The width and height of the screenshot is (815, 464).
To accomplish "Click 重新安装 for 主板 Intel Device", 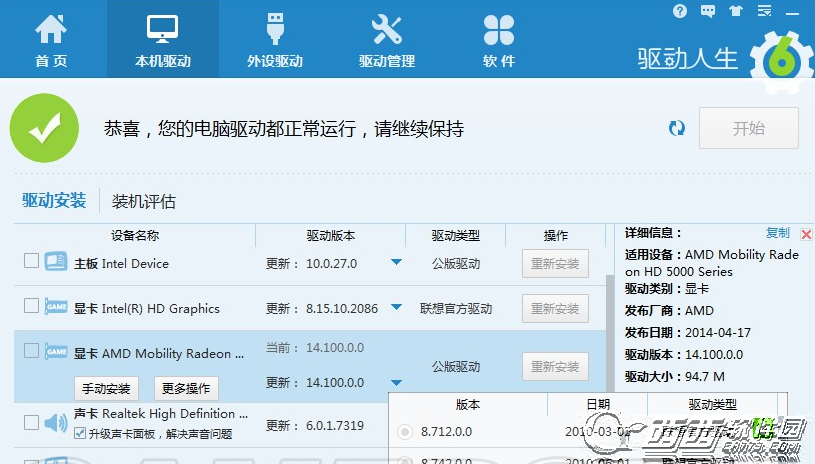I will coord(555,263).
